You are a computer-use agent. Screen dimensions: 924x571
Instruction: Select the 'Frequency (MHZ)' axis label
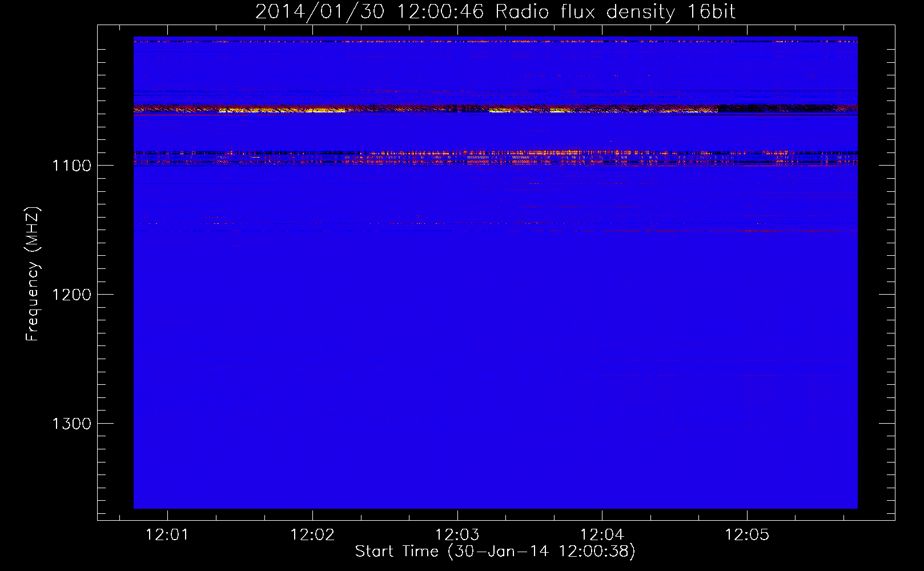[33, 274]
